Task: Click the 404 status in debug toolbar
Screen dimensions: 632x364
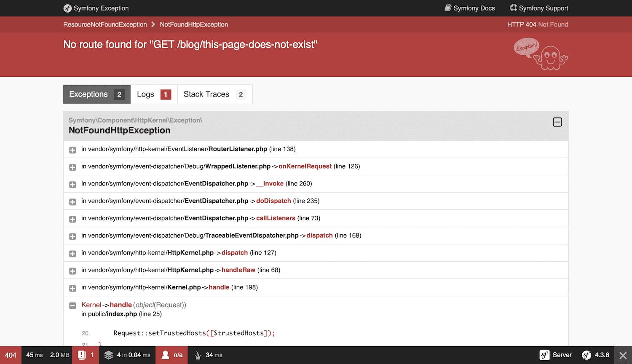Action: [11, 355]
